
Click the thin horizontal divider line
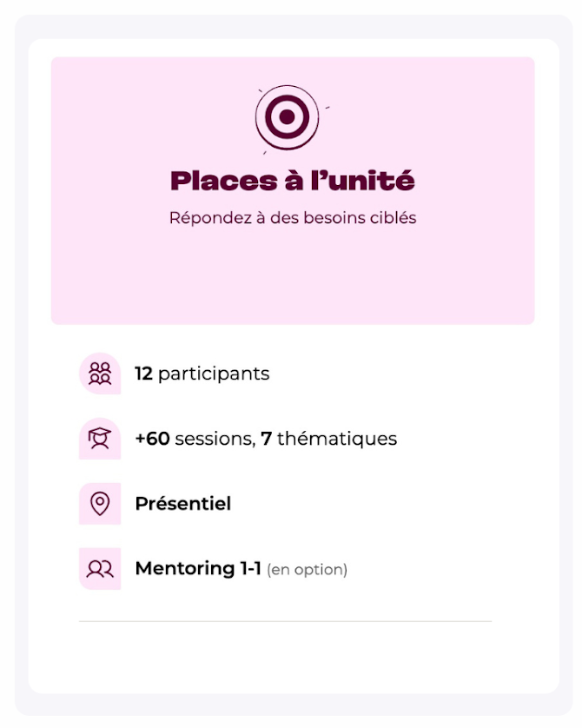(x=285, y=621)
